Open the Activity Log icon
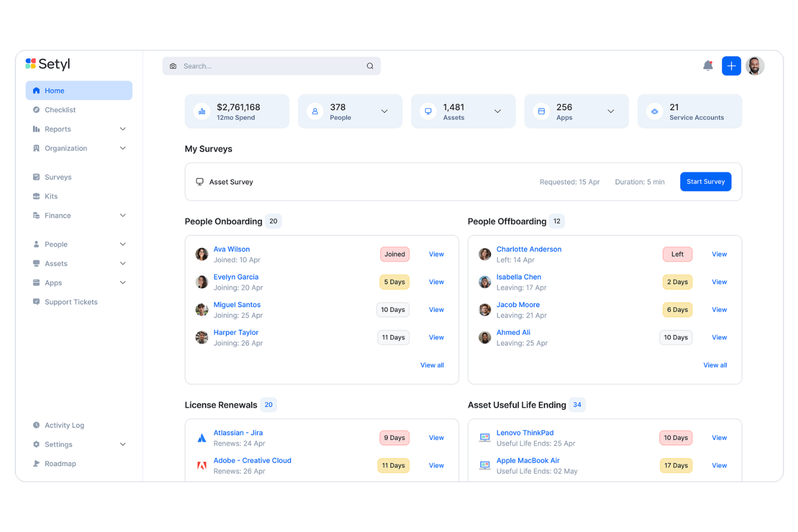The width and height of the screenshot is (798, 532). 36,425
